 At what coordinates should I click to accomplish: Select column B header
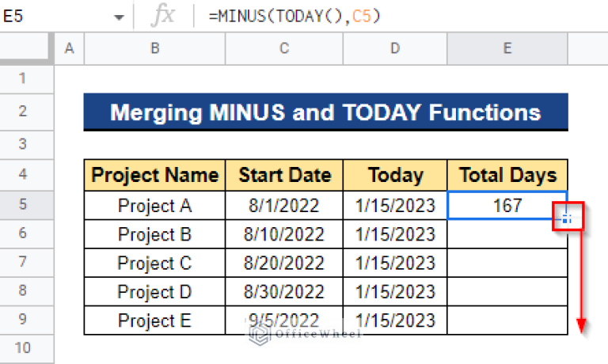[x=154, y=49]
